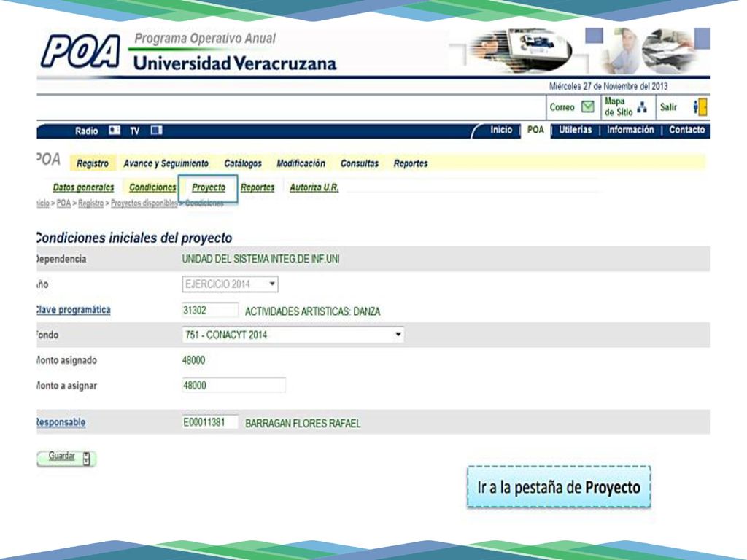Click the heading Condiciones iniciales del proyecto
Screen dimensions: 747x560
click(134, 238)
